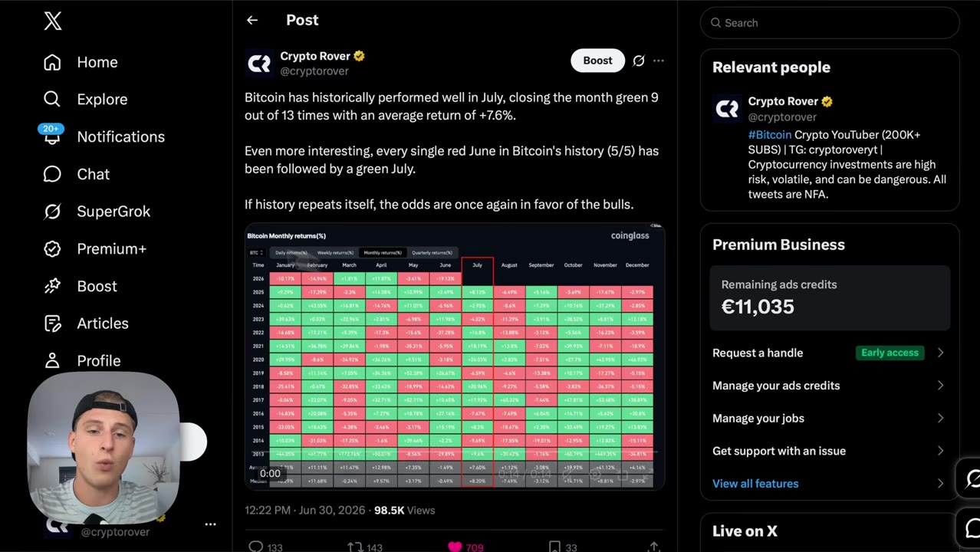Expand Manage your ads credits chevron
The width and height of the screenshot is (980, 552).
point(940,386)
